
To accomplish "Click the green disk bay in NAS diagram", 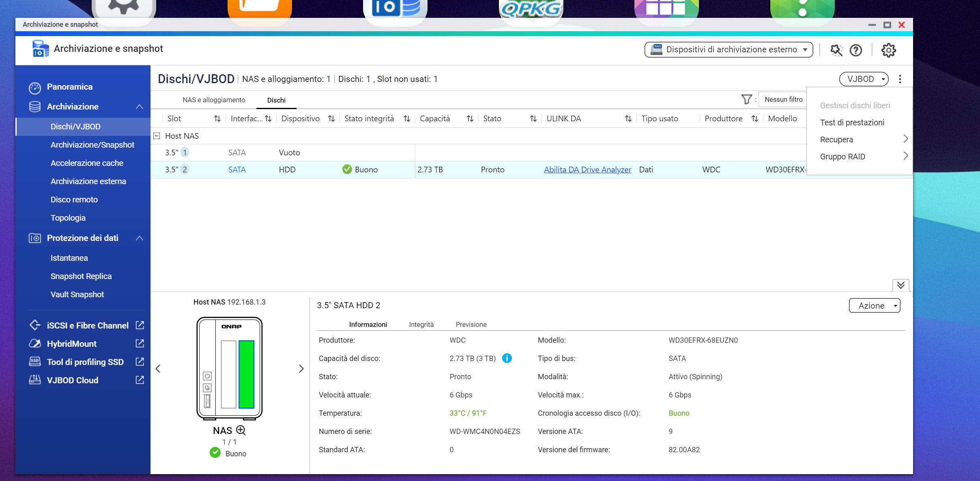I will click(x=246, y=374).
